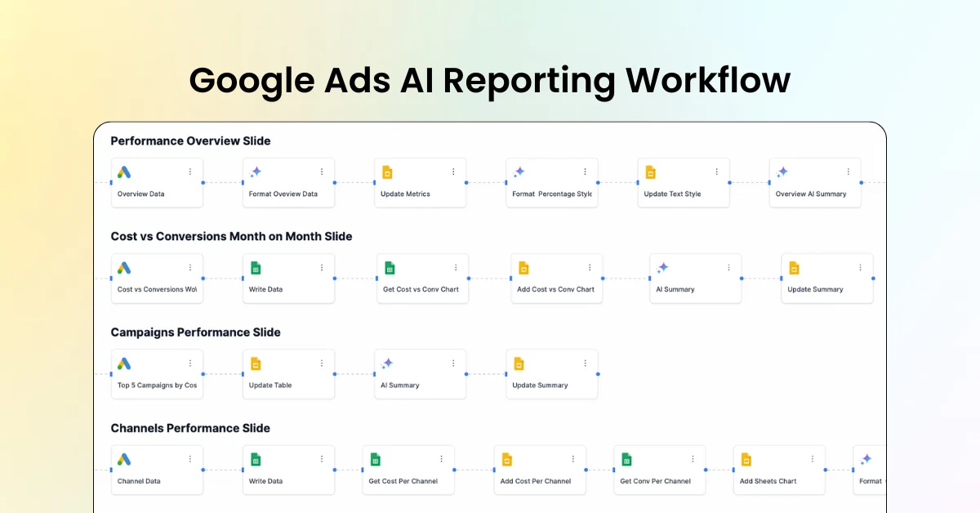
Task: Click the 'Update Table' node label
Action: click(270, 386)
